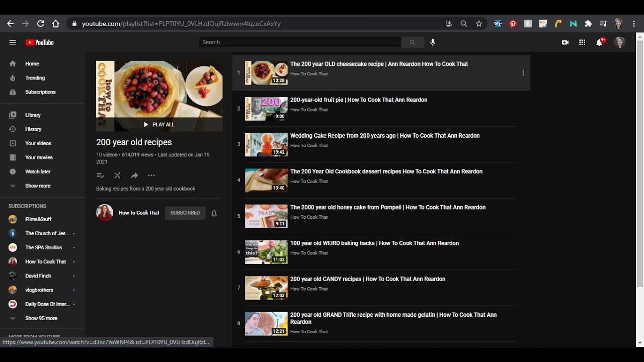The image size is (644, 362).
Task: Open Chrome's three-dot menu
Action: 634,24
